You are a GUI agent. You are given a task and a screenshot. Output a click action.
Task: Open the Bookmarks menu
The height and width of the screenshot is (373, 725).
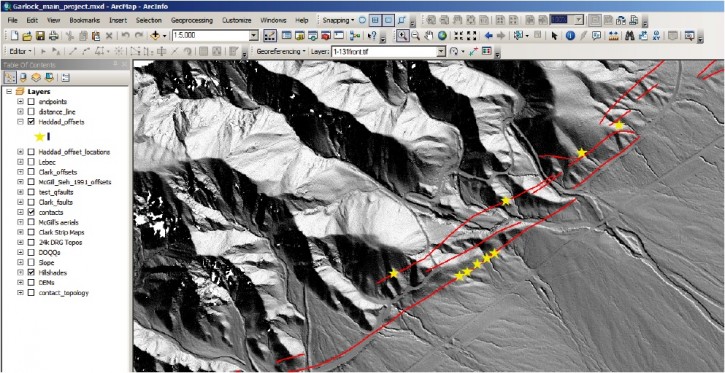pyautogui.click(x=85, y=20)
